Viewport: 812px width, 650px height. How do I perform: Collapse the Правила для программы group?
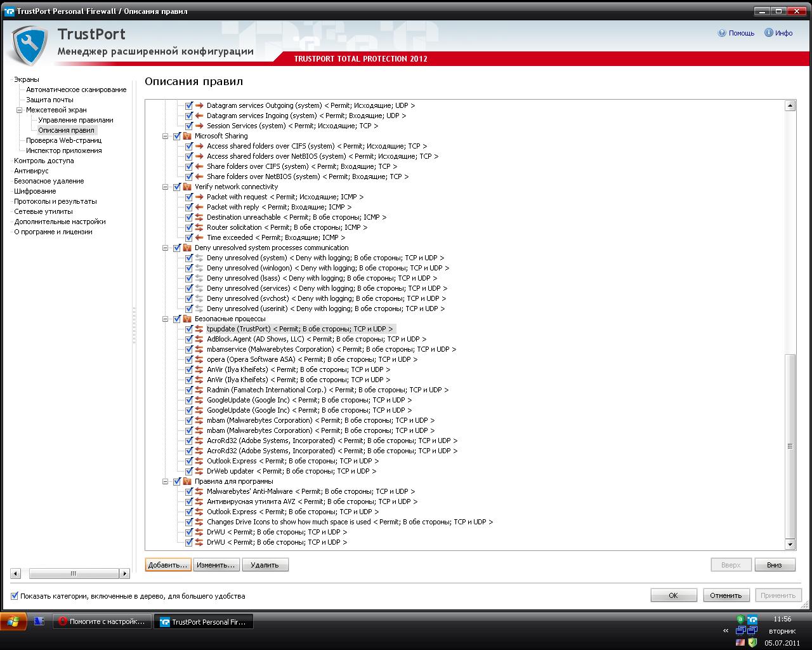pos(166,481)
